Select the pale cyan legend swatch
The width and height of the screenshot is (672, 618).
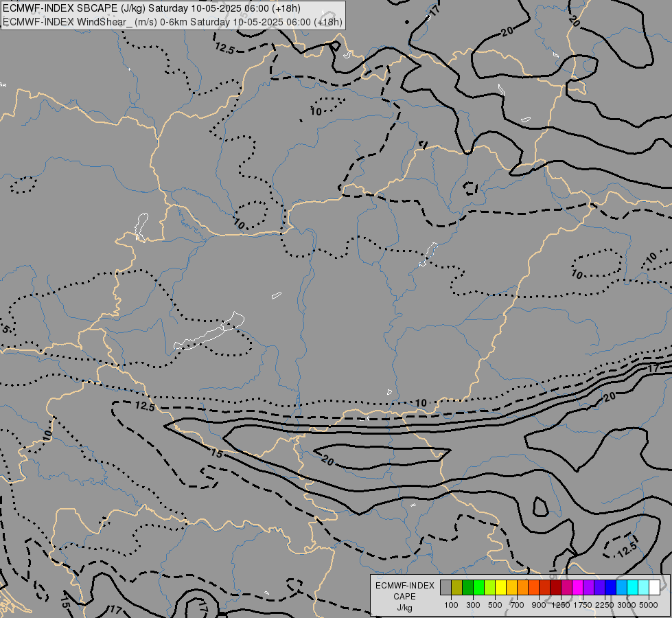coord(643,588)
